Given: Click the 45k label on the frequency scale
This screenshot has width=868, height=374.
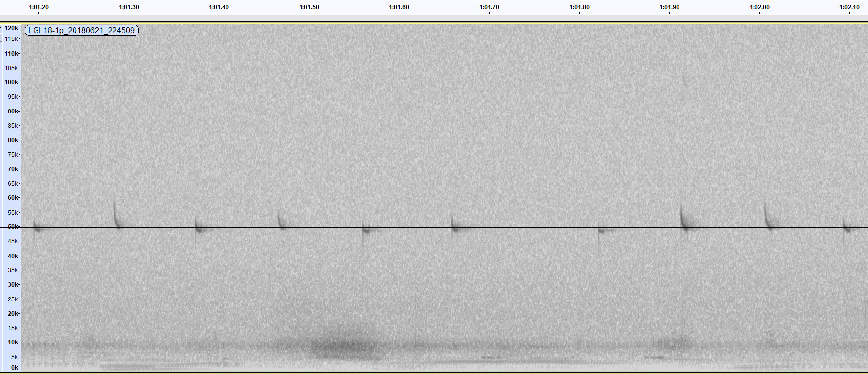Looking at the screenshot, I should (13, 241).
